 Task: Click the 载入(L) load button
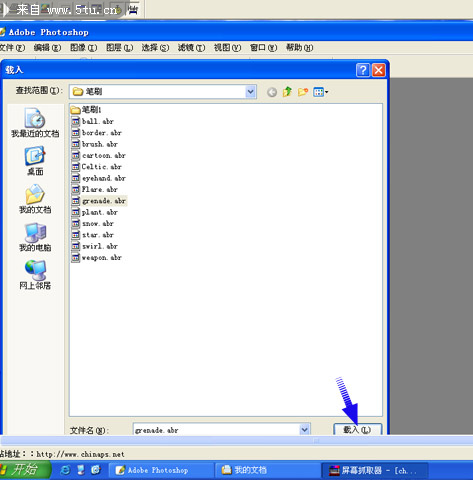pyautogui.click(x=357, y=429)
